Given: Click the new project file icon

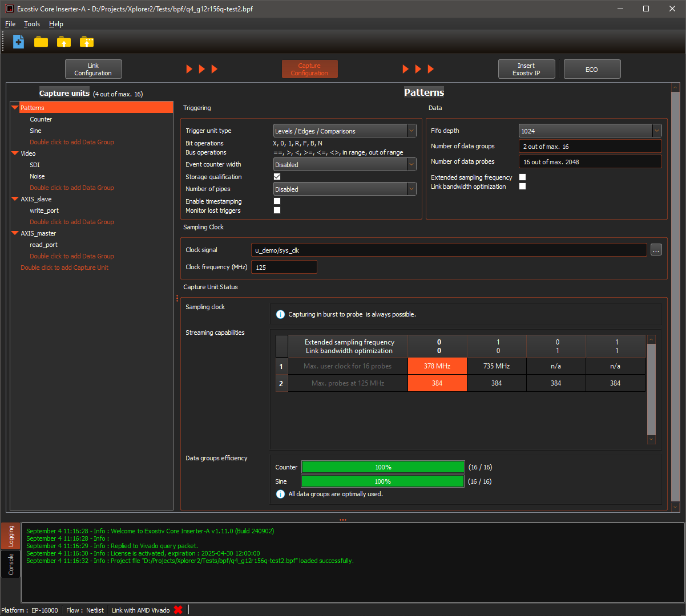Looking at the screenshot, I should tap(18, 42).
